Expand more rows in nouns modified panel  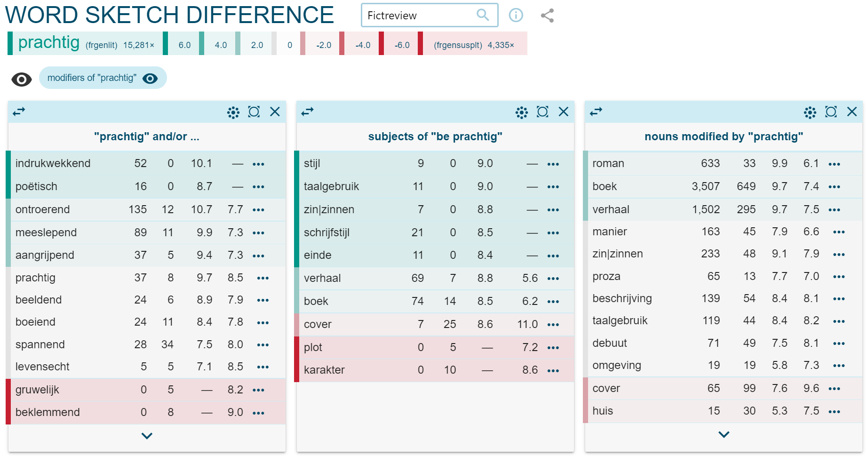[724, 434]
